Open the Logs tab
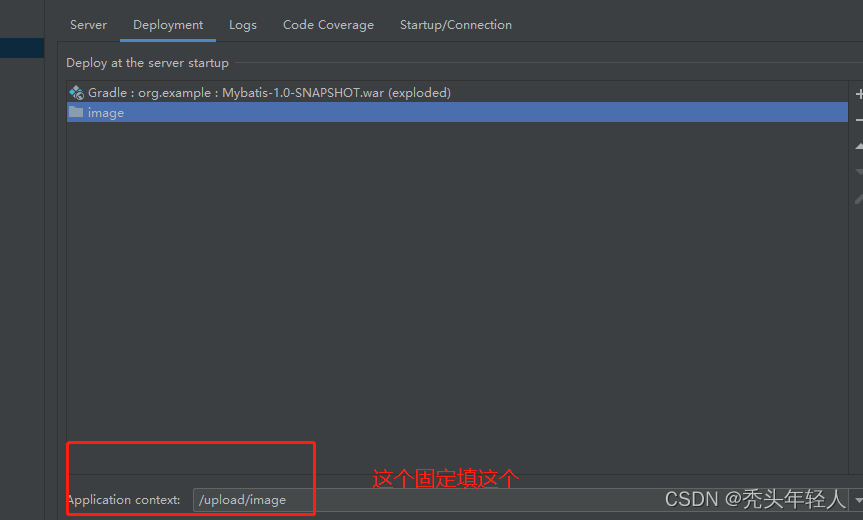 click(243, 25)
